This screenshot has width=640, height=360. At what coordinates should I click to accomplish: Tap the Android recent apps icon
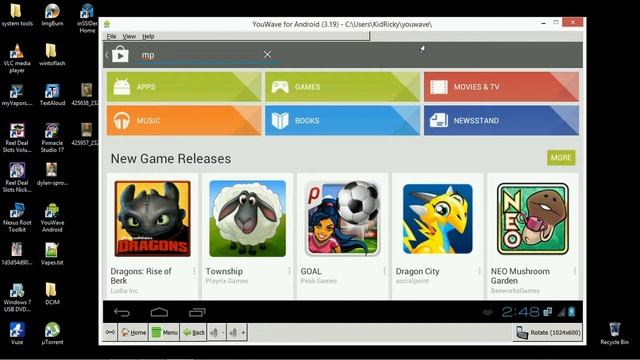197,312
